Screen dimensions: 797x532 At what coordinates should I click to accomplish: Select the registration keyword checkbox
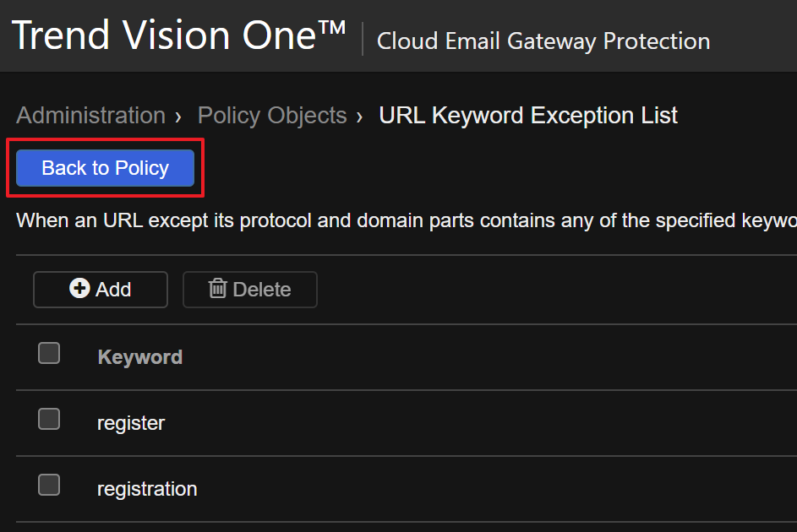(49, 485)
